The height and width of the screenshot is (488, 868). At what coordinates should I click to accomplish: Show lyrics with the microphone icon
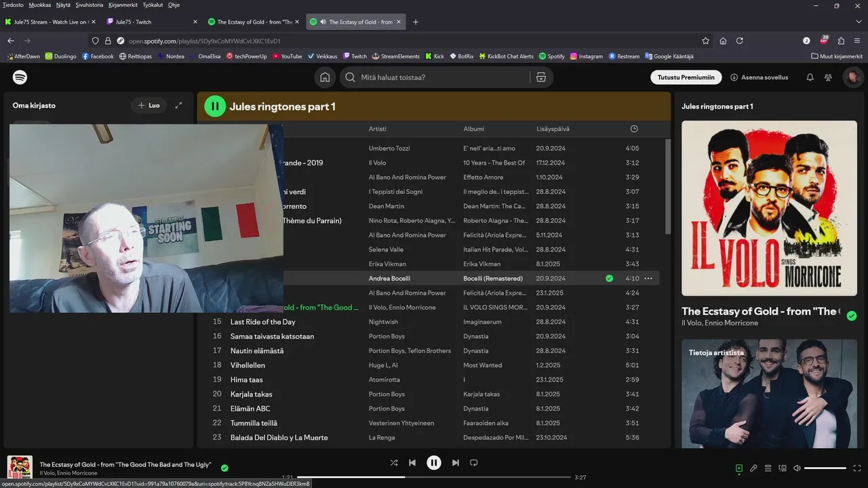(753, 468)
